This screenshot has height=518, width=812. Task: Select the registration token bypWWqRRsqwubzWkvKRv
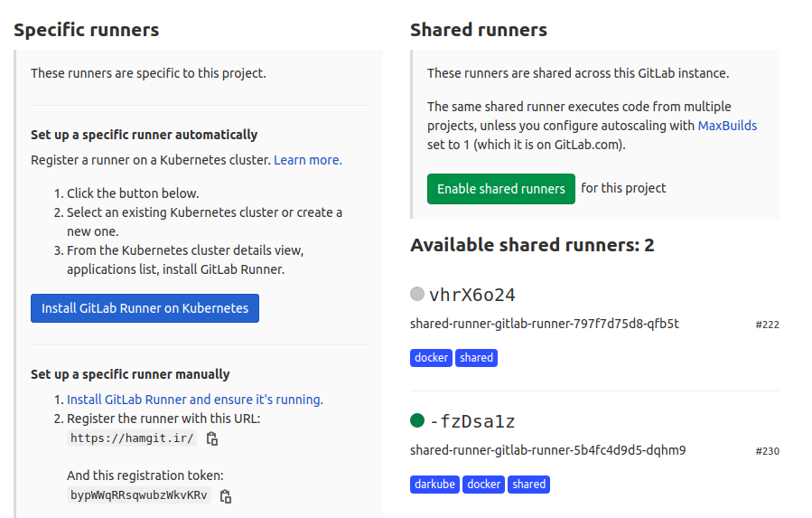[x=139, y=495]
